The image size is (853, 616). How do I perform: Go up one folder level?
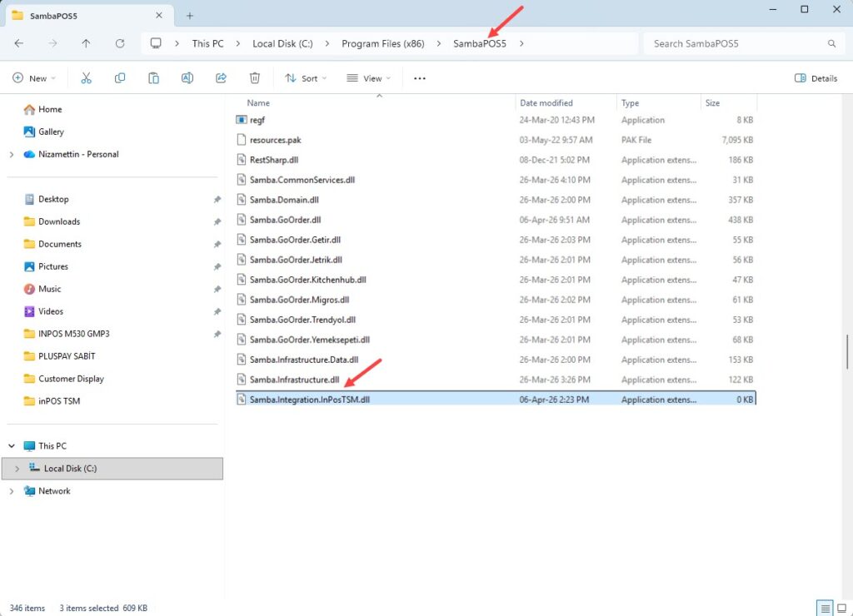[86, 43]
